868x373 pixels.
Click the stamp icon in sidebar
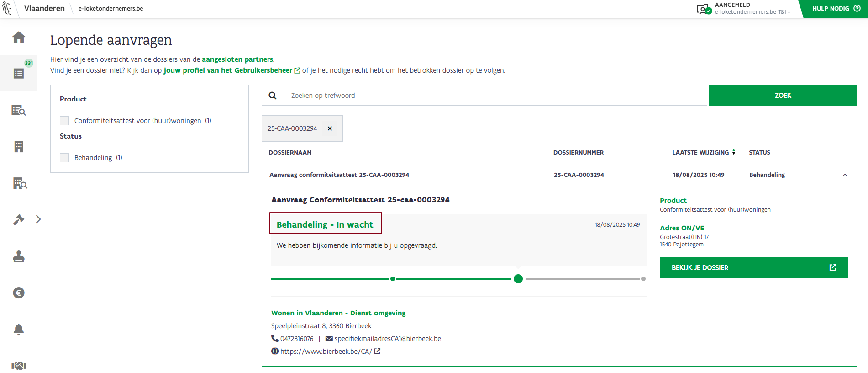(19, 256)
